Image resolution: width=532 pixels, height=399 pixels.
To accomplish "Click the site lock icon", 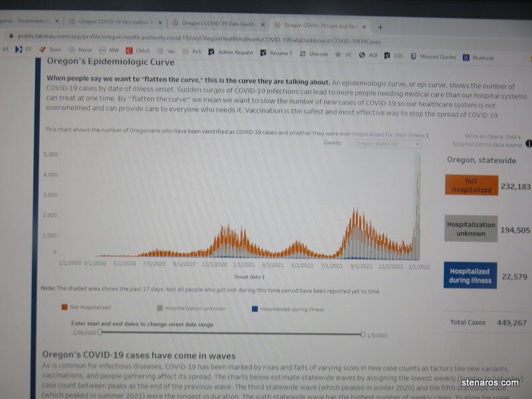I will [x=11, y=36].
